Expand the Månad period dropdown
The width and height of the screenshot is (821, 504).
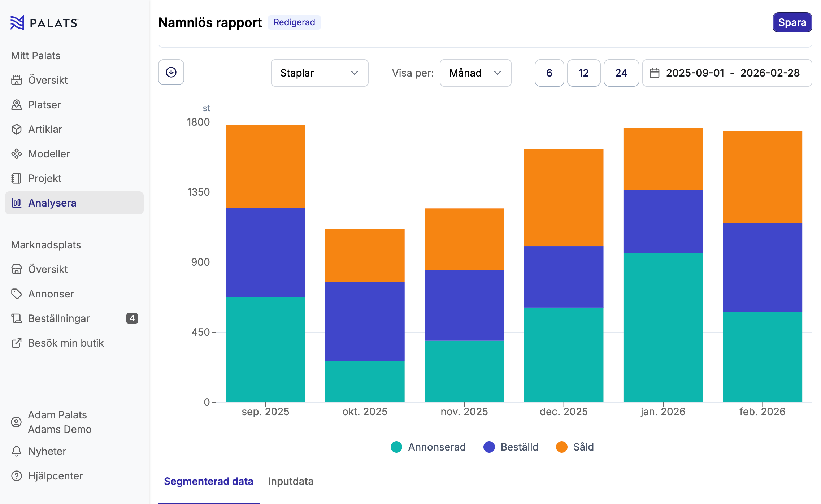tap(475, 73)
